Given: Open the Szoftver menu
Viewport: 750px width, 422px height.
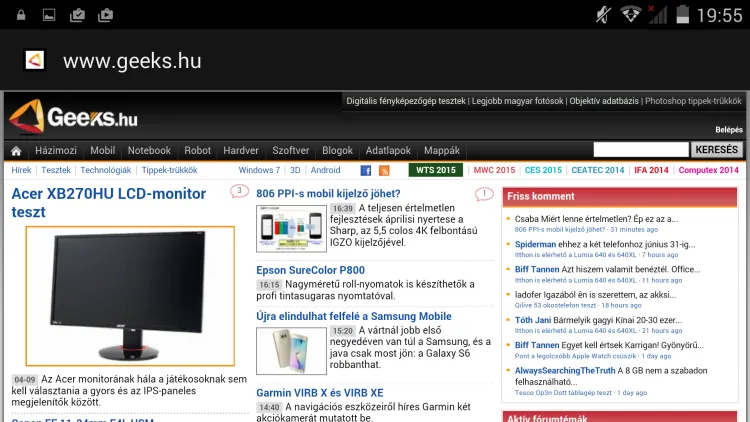Looking at the screenshot, I should (290, 150).
